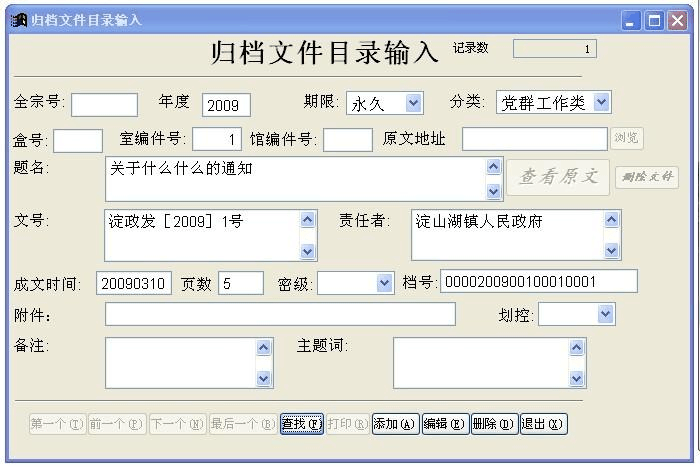Screen dimensions: 700x474
Task: Click the application icon in title bar
Action: pos(19,20)
